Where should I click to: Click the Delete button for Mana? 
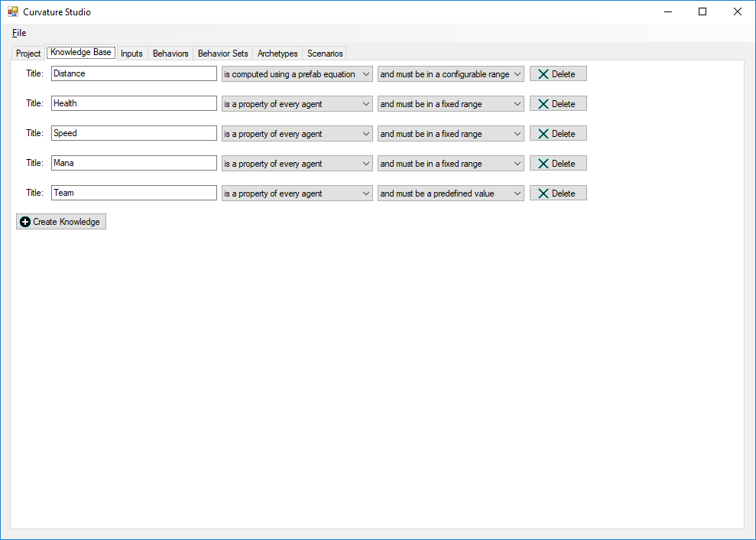click(558, 163)
